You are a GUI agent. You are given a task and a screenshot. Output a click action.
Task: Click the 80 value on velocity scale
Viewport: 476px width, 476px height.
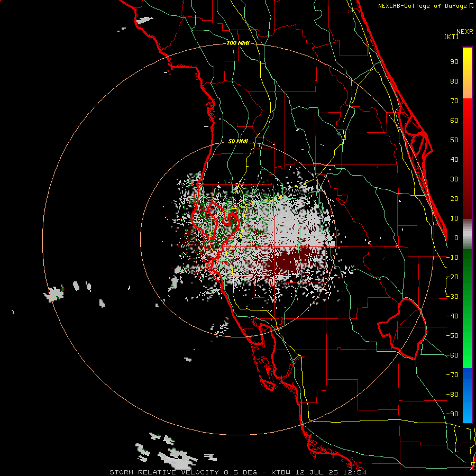pos(454,81)
